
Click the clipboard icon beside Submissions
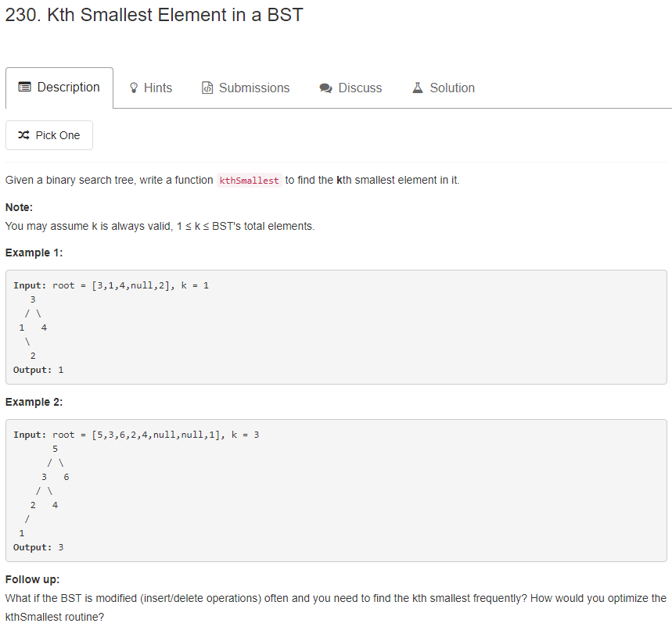coord(207,88)
